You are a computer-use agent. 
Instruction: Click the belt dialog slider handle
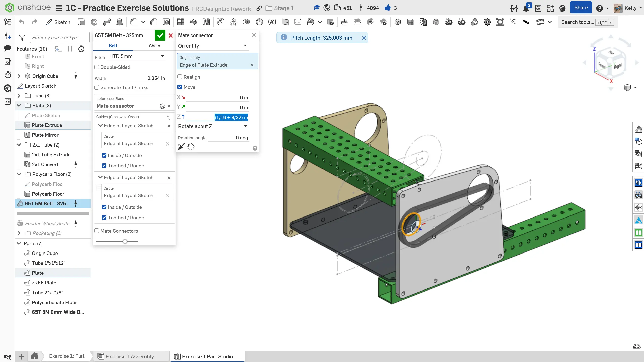pos(125,241)
